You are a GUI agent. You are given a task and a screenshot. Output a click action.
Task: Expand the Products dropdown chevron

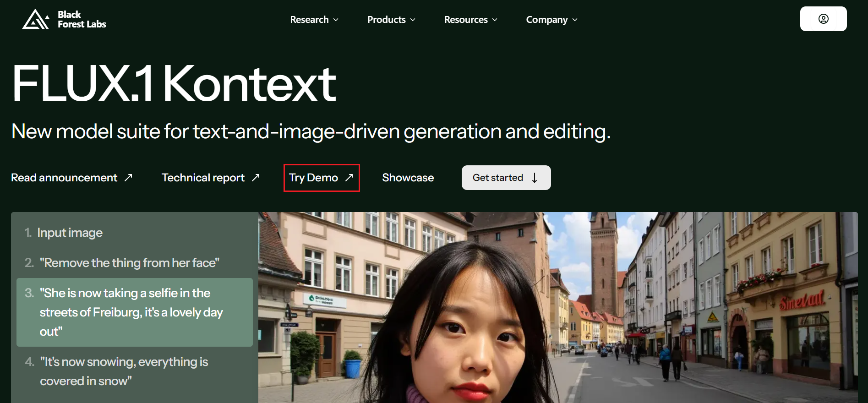point(413,20)
